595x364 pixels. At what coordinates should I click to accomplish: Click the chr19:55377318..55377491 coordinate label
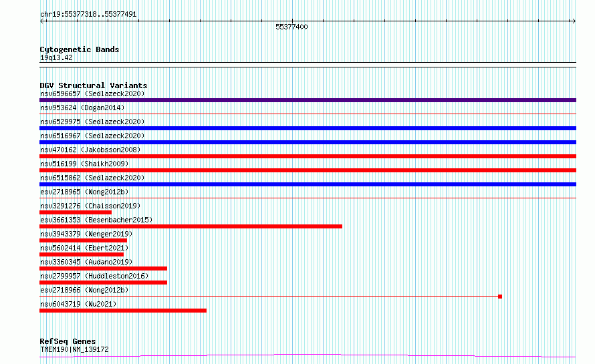pos(88,15)
